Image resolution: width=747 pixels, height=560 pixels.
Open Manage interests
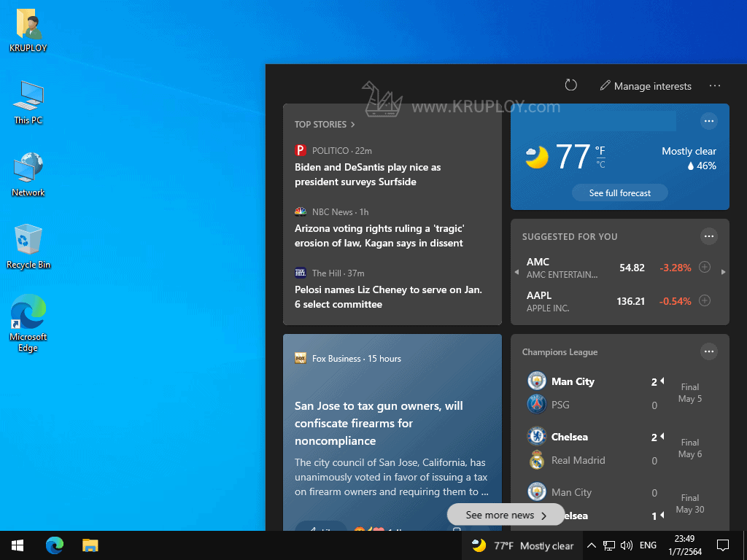tap(646, 86)
